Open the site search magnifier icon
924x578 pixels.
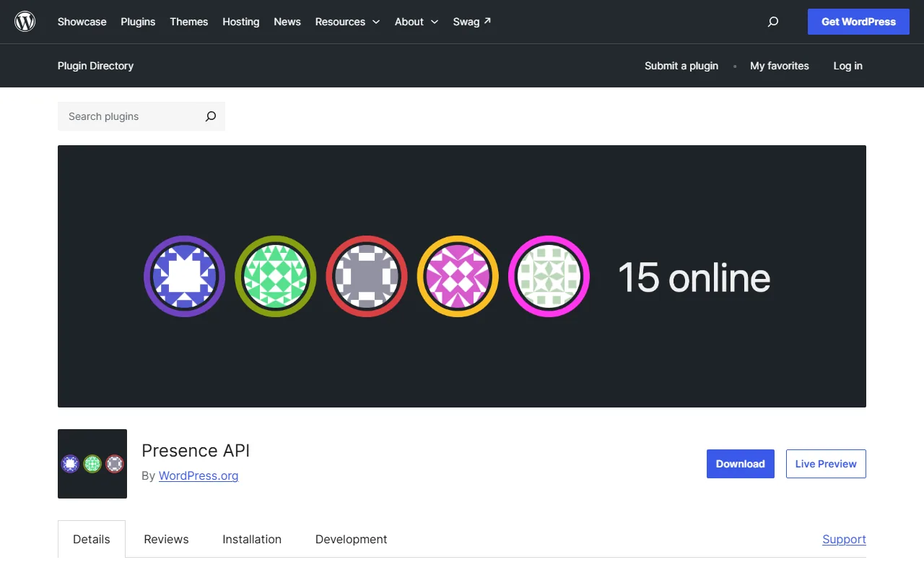point(773,22)
